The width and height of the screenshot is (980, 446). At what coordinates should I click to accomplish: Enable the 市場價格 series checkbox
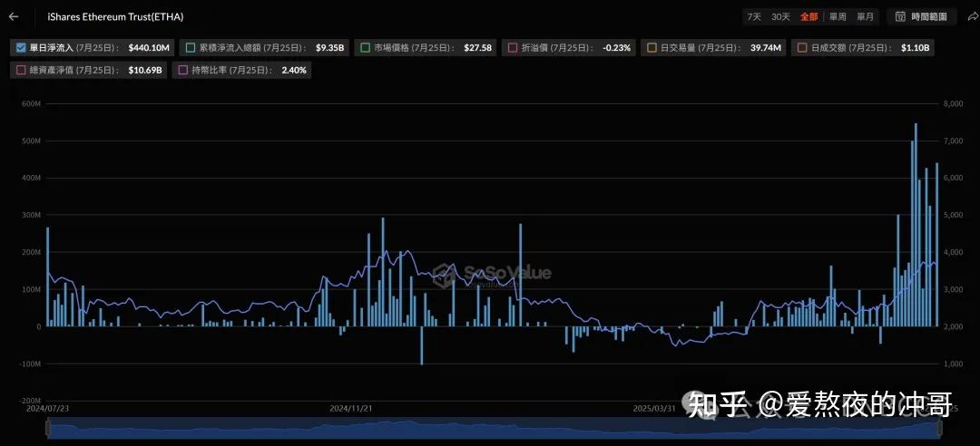366,47
